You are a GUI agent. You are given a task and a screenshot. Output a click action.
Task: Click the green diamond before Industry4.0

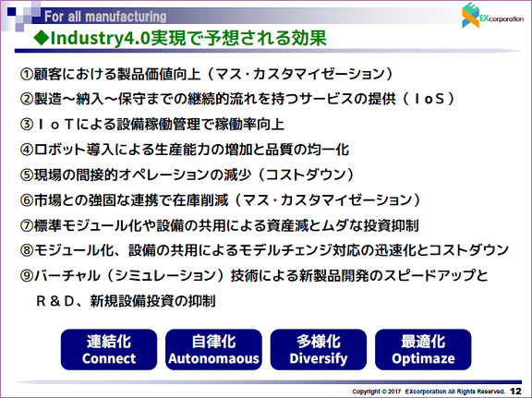pos(42,38)
